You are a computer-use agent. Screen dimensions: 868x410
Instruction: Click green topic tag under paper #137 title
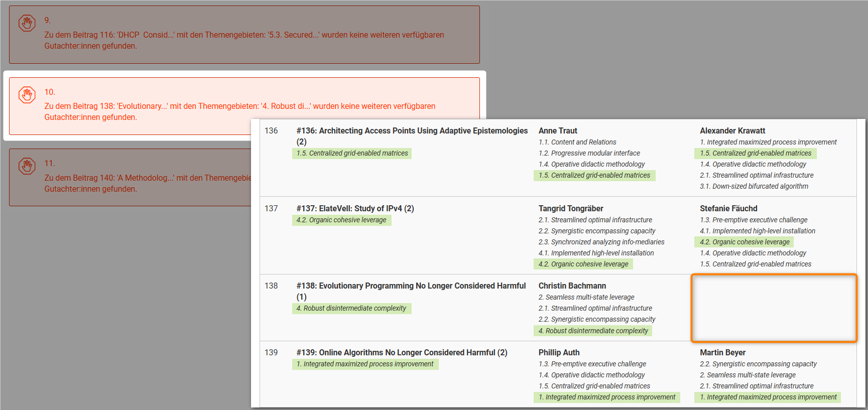(341, 220)
